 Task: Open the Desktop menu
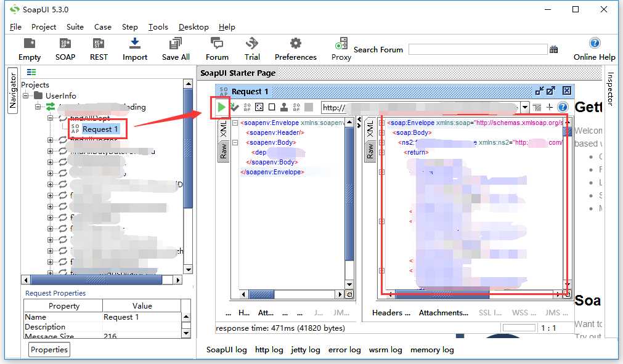193,27
